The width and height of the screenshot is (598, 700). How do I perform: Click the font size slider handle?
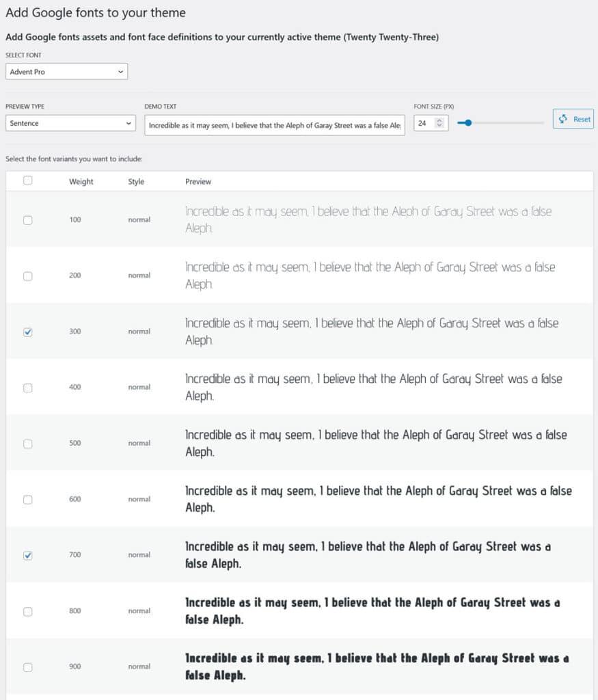tap(465, 123)
